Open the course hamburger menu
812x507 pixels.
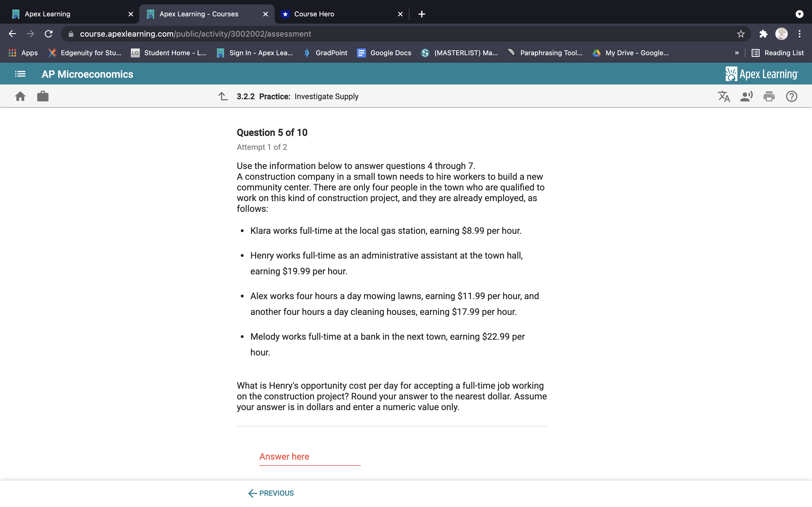pos(20,74)
